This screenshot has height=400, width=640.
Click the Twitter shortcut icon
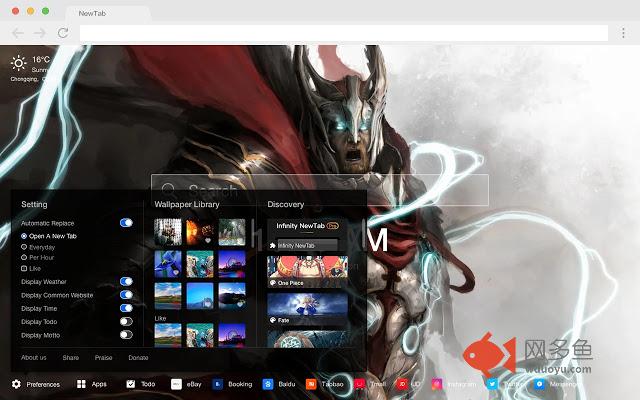tap(492, 384)
